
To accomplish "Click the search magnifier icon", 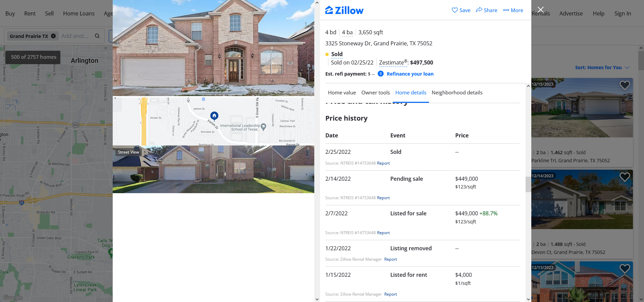I will click(97, 36).
